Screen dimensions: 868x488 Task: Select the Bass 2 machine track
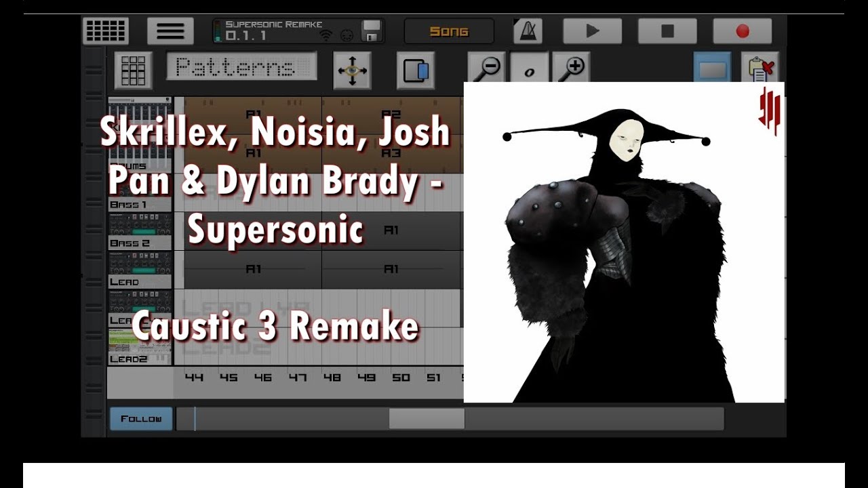pos(140,232)
